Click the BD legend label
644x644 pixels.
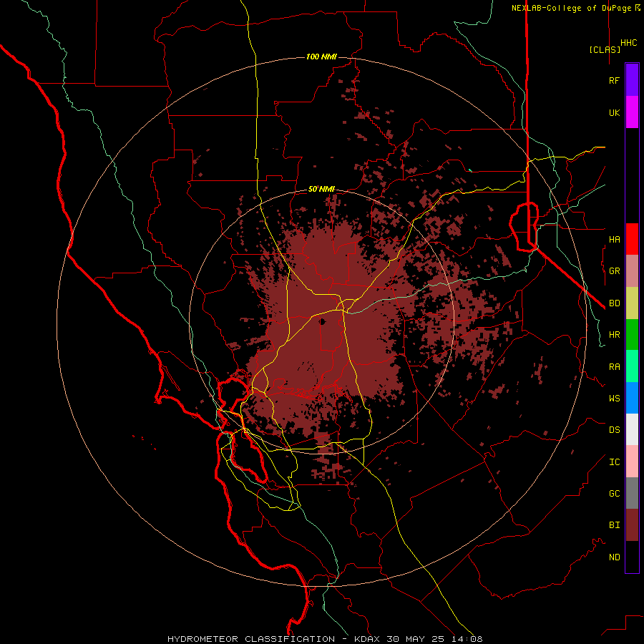tap(614, 303)
